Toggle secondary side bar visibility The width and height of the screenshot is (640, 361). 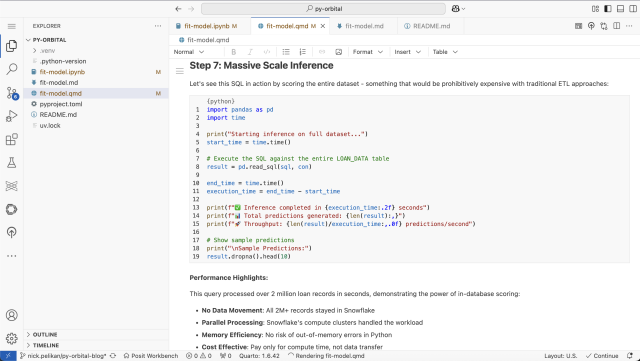tap(633, 9)
